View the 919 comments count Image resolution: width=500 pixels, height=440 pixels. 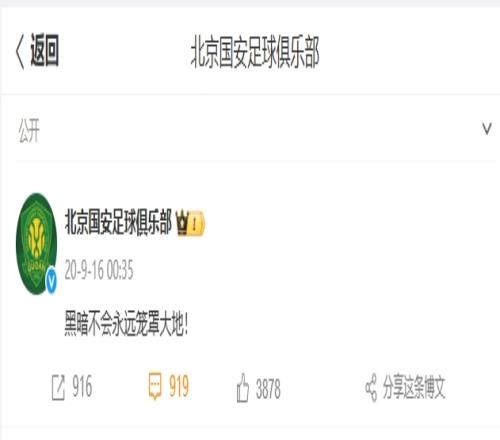click(x=179, y=386)
